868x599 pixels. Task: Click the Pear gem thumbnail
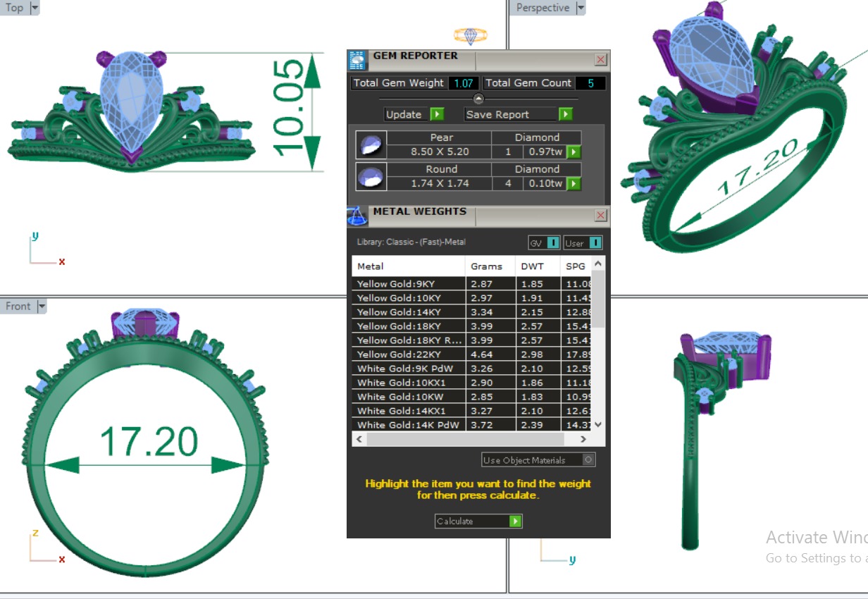coord(371,145)
